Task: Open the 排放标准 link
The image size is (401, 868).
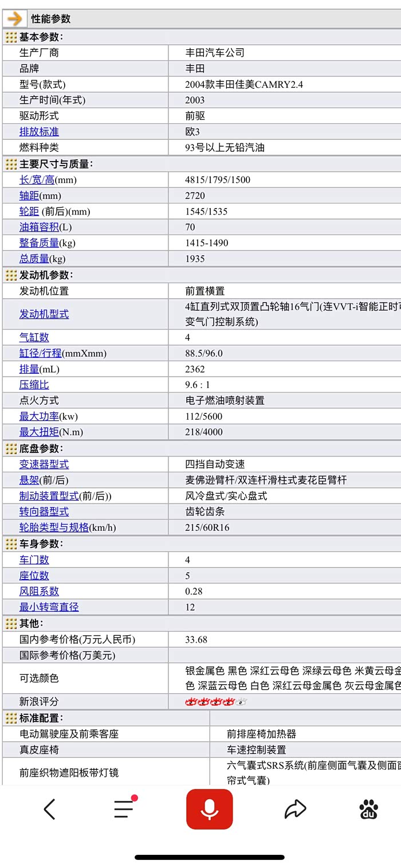Action: coord(39,132)
